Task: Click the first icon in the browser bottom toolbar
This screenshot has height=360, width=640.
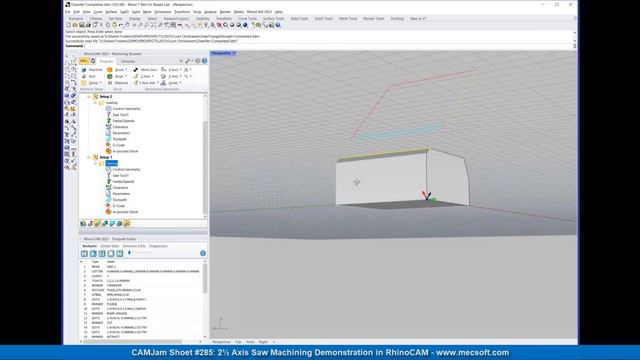Action: (83, 224)
